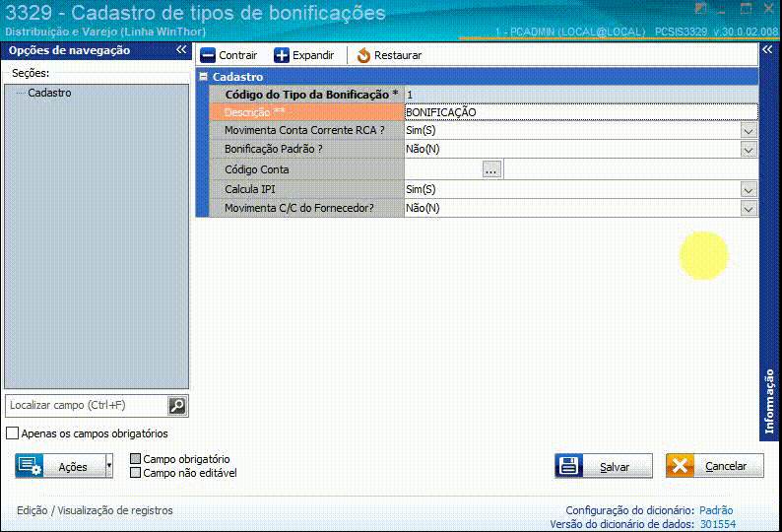The width and height of the screenshot is (782, 532).
Task: Click the Restaurar arrow icon
Action: (x=363, y=55)
